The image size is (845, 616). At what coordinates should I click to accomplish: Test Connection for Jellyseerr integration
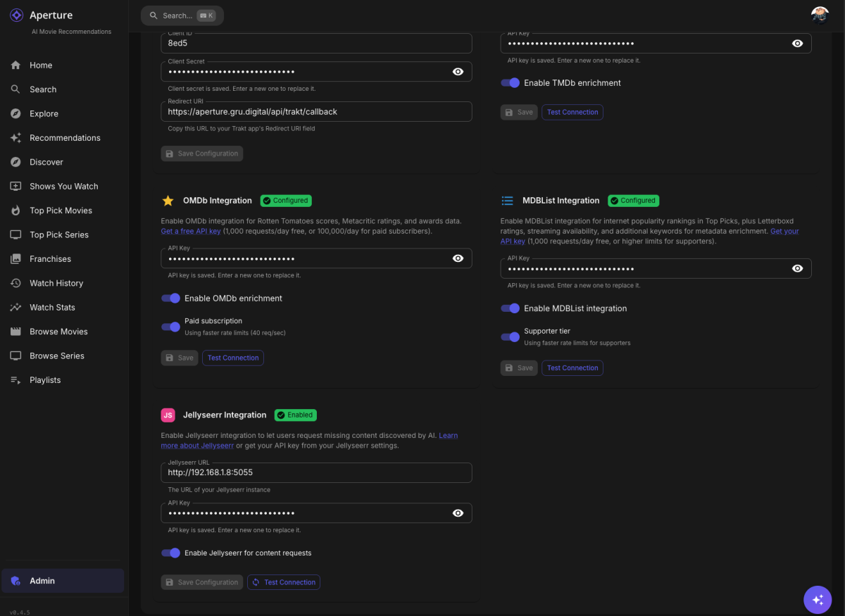point(284,582)
